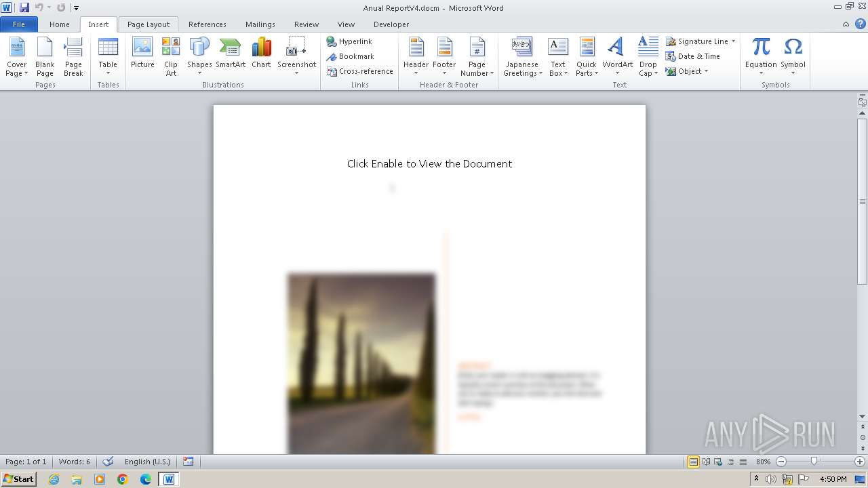This screenshot has width=868, height=488.
Task: Open zoom dialog via 80% level
Action: (x=763, y=462)
